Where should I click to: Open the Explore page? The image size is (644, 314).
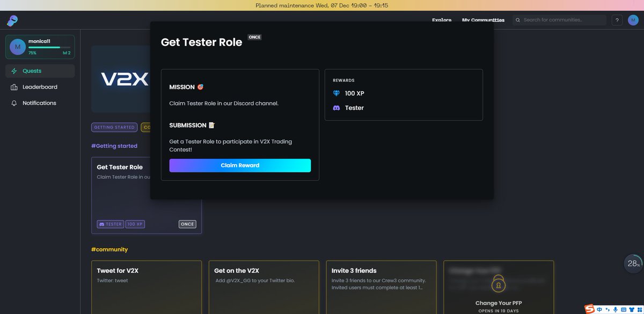(x=442, y=20)
